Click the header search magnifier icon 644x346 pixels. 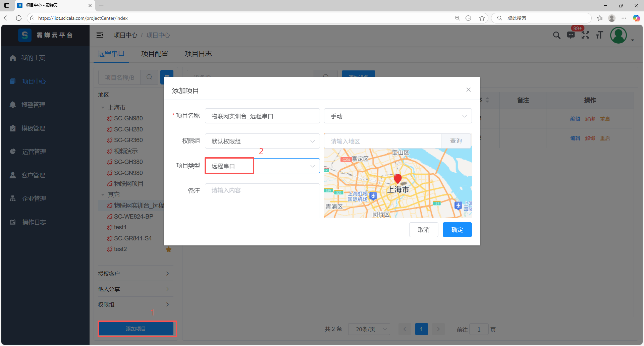556,35
